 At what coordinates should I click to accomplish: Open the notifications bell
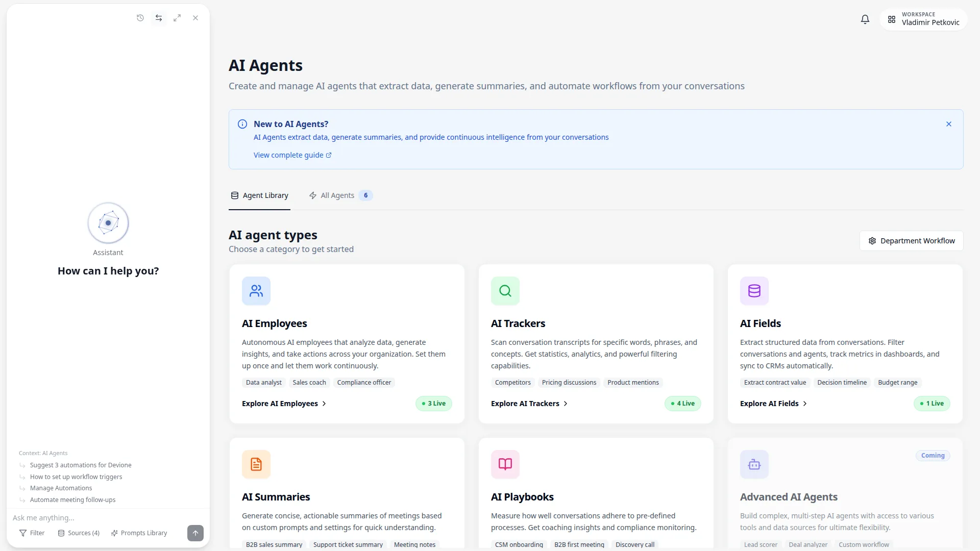coord(865,19)
